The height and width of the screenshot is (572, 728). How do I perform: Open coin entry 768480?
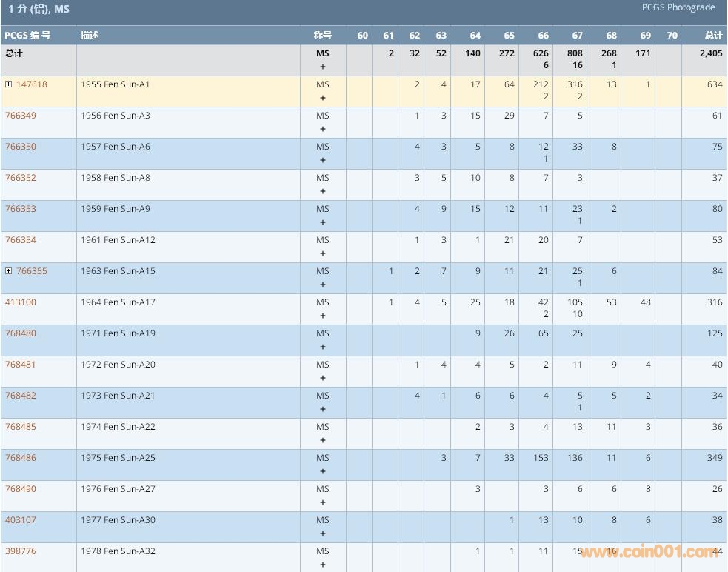pyautogui.click(x=21, y=333)
